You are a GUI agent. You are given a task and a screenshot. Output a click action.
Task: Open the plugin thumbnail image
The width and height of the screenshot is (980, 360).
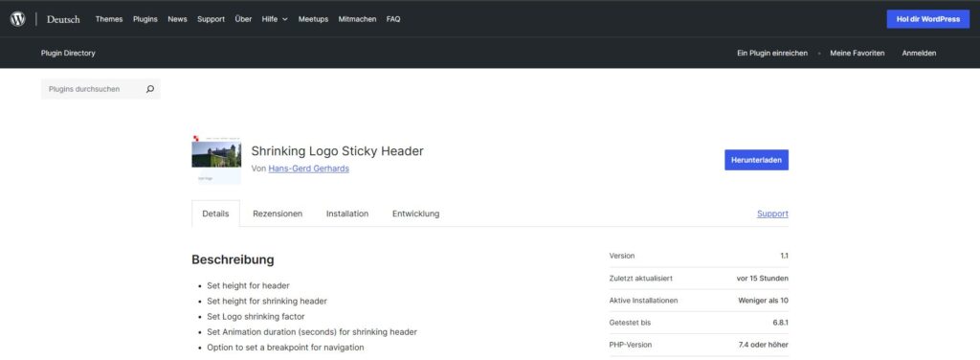point(216,159)
